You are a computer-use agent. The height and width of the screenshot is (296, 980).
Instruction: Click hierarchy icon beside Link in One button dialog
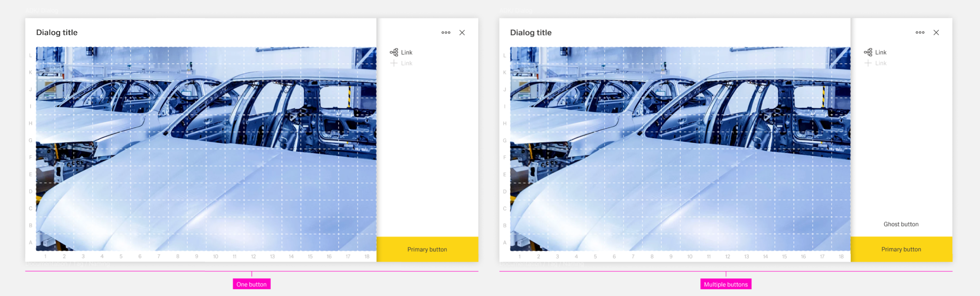pyautogui.click(x=394, y=52)
